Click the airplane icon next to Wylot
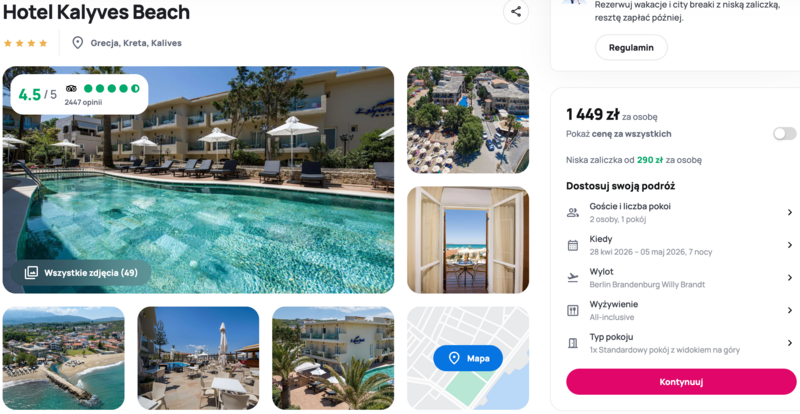 [x=573, y=278]
